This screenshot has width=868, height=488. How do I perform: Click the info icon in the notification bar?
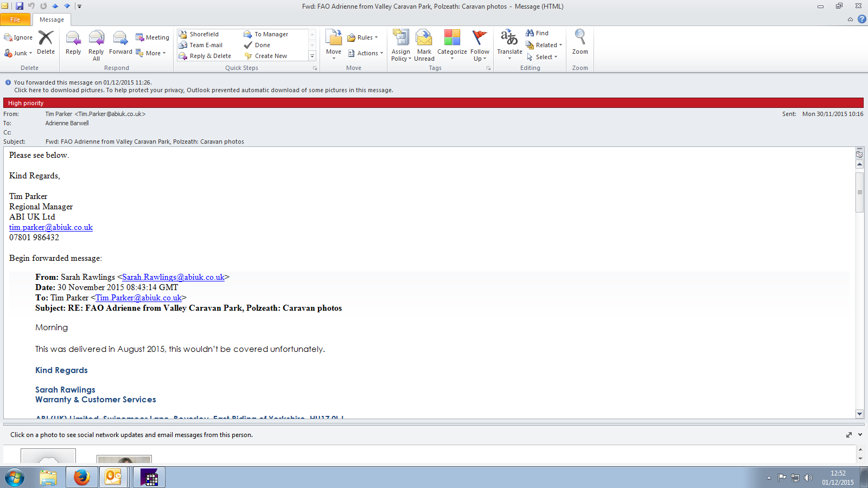8,82
